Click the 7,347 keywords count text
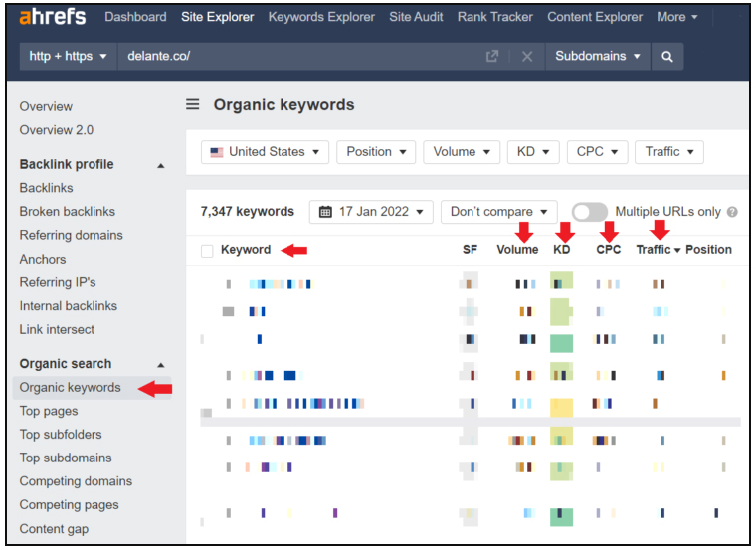 pyautogui.click(x=248, y=212)
